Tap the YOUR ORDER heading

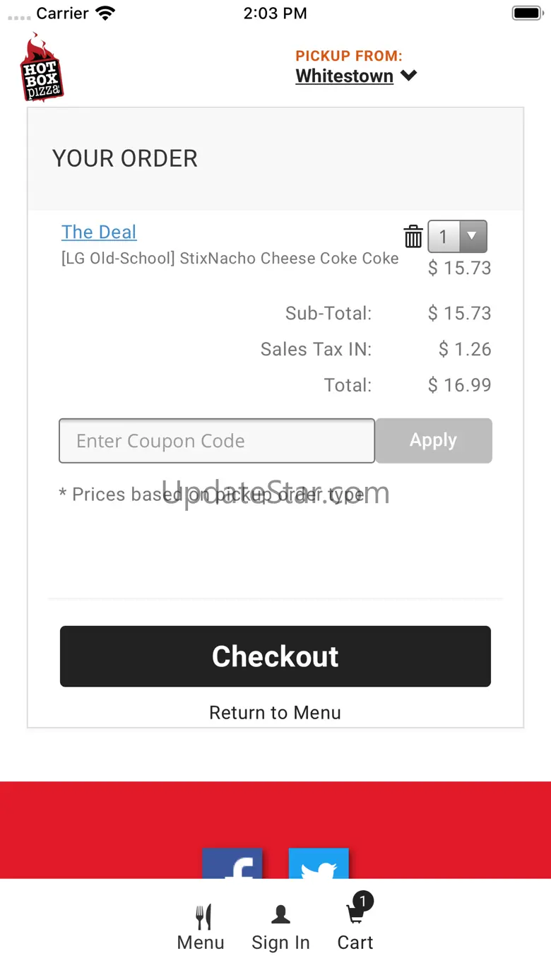(x=125, y=158)
